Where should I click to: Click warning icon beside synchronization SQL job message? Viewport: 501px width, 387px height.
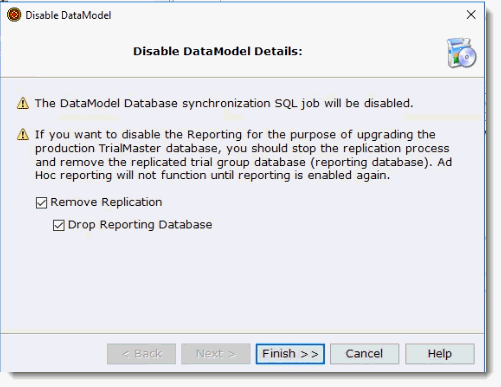(x=23, y=103)
